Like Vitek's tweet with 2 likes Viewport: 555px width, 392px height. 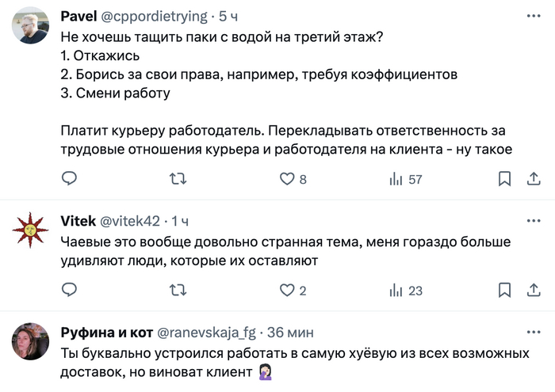pyautogui.click(x=288, y=291)
